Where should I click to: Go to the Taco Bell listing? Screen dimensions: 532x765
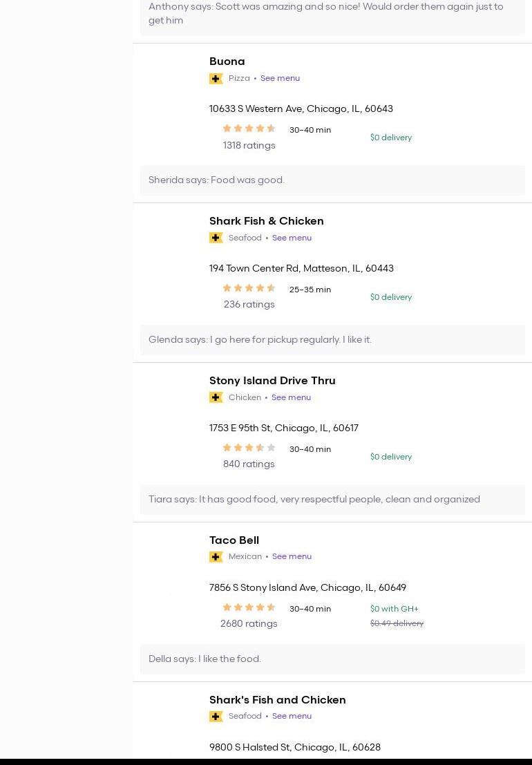(234, 540)
